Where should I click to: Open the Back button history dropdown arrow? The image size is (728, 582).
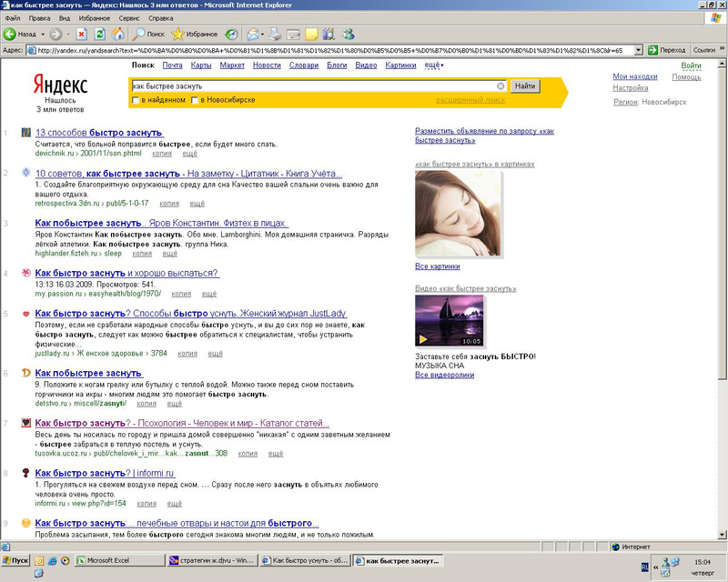pyautogui.click(x=42, y=35)
